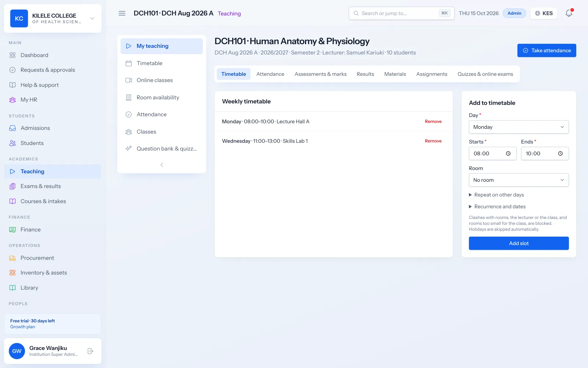Click the Room availability building icon
Image resolution: width=588 pixels, height=368 pixels.
pyautogui.click(x=129, y=98)
